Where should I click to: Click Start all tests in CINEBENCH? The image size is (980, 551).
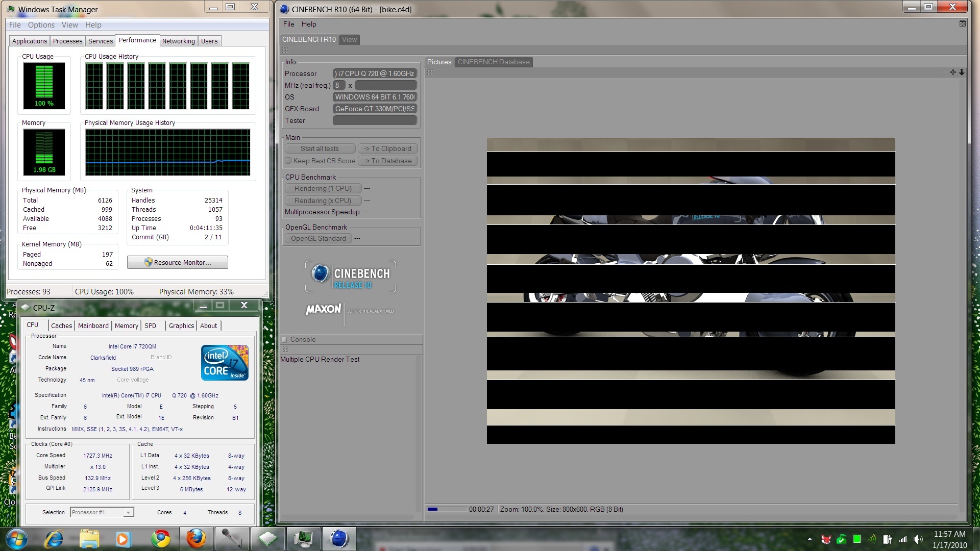coord(320,148)
